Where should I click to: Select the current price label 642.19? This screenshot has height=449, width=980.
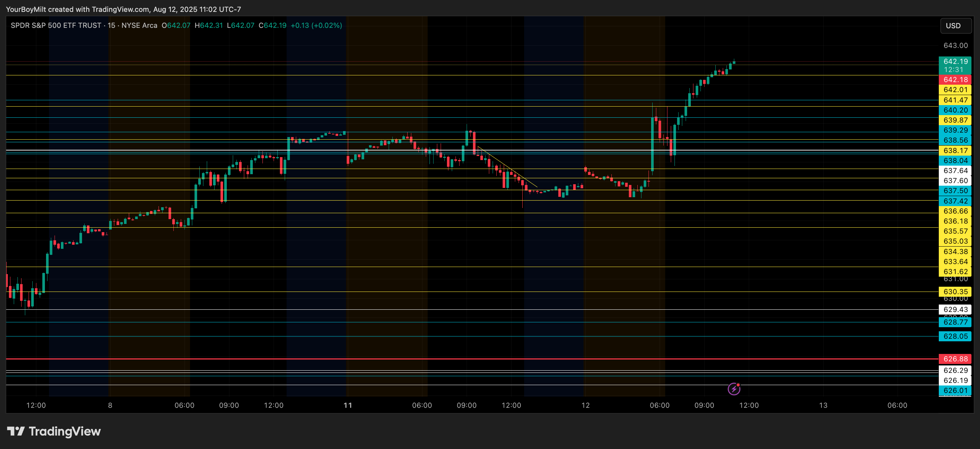955,62
